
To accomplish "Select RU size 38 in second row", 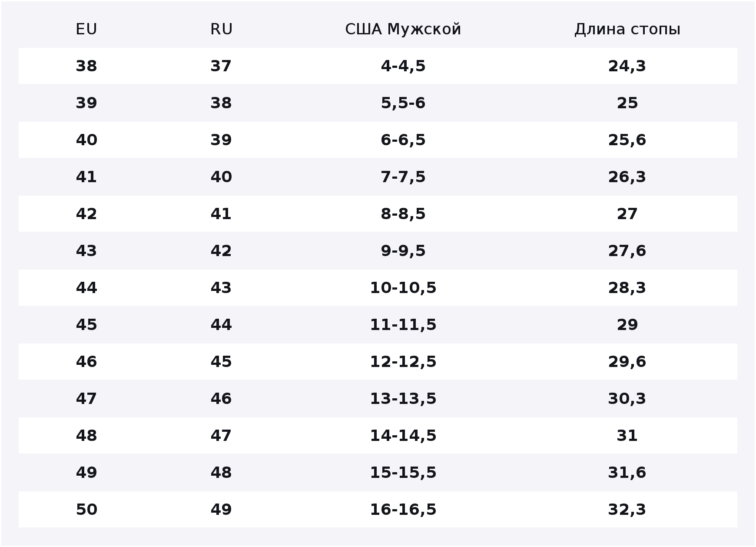I will click(x=221, y=103).
